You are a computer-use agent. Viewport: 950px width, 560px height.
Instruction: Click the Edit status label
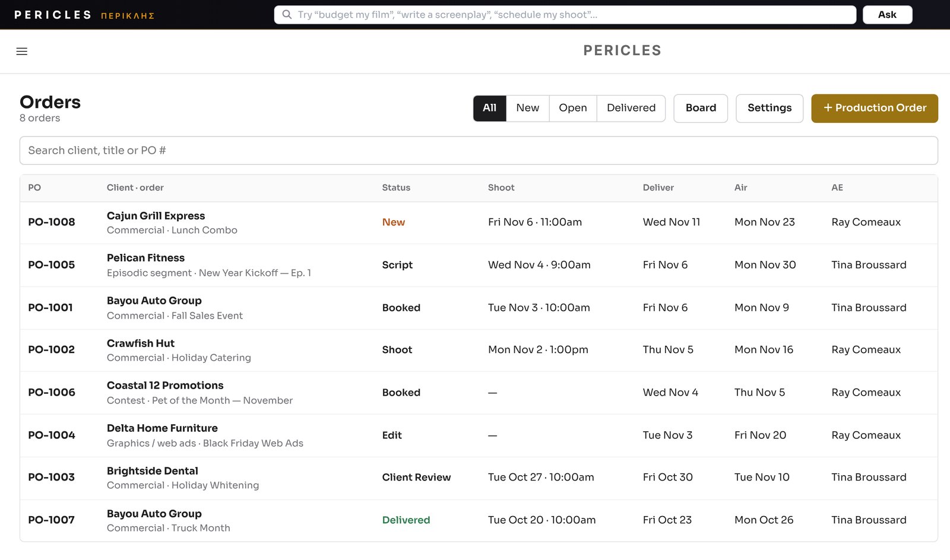[x=392, y=435]
